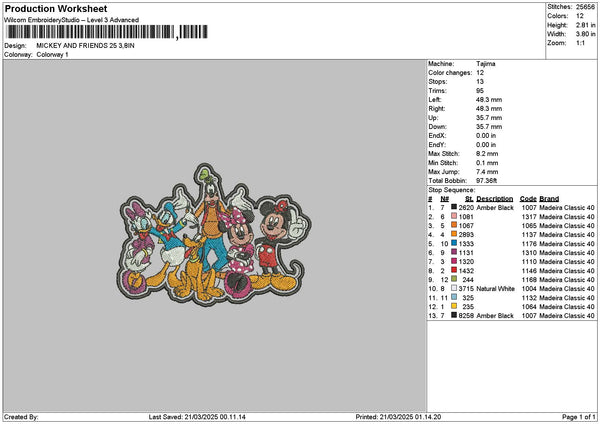Click 'Wilcom EmbroideryStudio – Level 3 Advanced' text

(x=71, y=20)
